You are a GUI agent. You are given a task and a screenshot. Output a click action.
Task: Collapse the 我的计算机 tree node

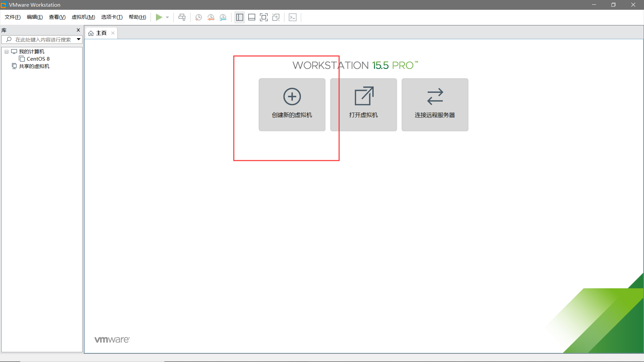(x=6, y=52)
